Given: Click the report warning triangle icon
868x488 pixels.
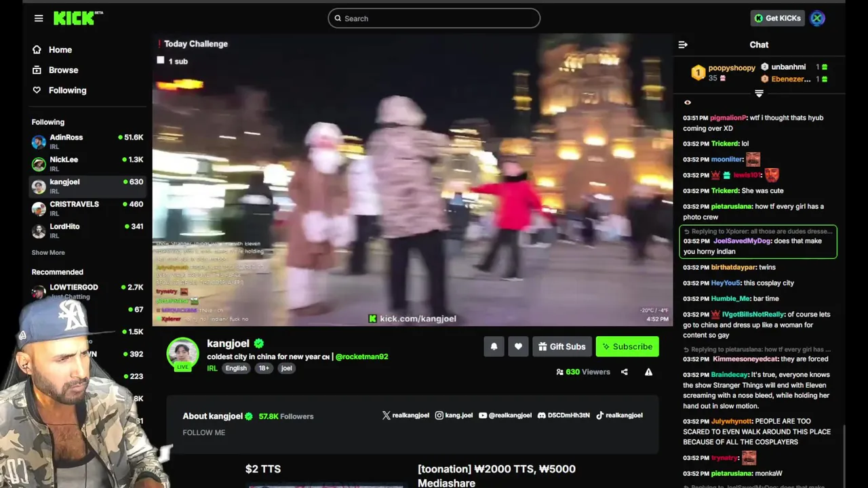Looking at the screenshot, I should click(648, 371).
